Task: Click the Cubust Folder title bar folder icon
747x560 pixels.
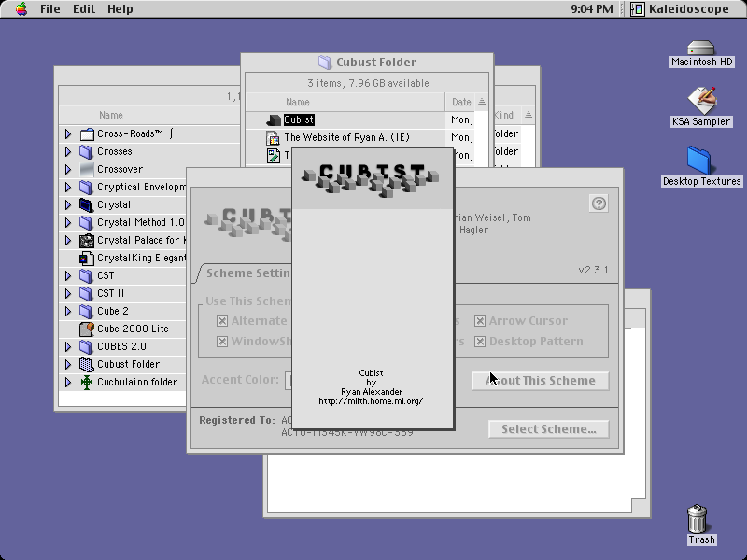Action: [324, 62]
